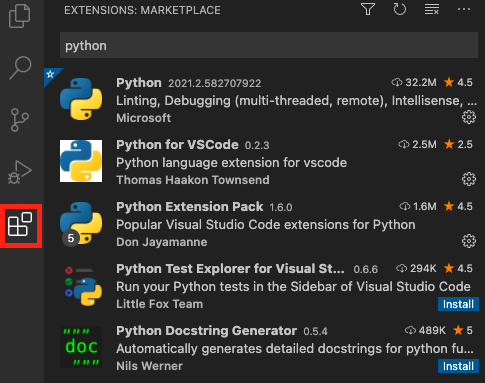This screenshot has width=485, height=383.
Task: Filter extensions using the funnel icon
Action: click(368, 9)
